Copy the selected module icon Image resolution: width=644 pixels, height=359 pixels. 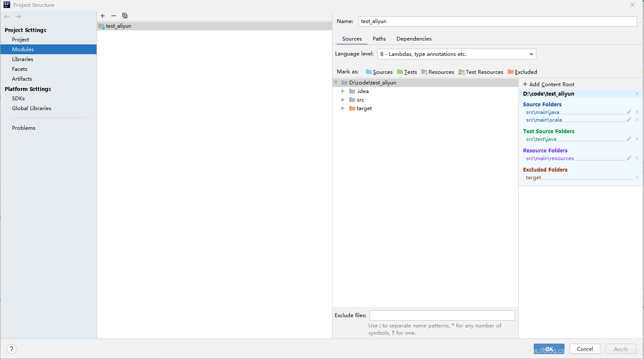tap(125, 16)
